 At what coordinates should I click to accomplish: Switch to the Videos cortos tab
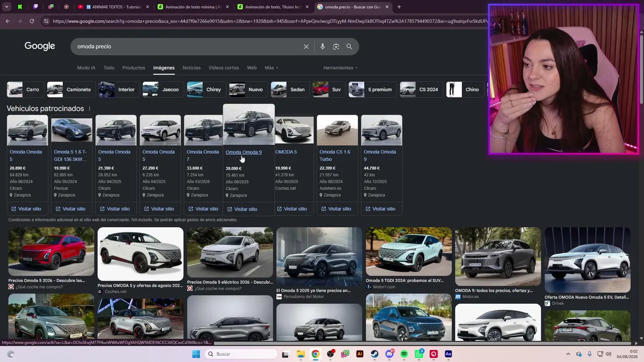(224, 68)
